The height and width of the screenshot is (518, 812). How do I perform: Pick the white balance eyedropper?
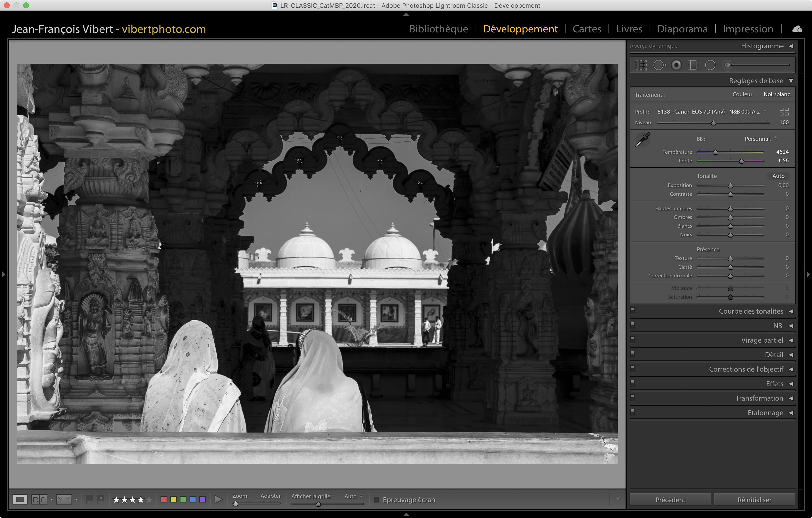(x=643, y=139)
